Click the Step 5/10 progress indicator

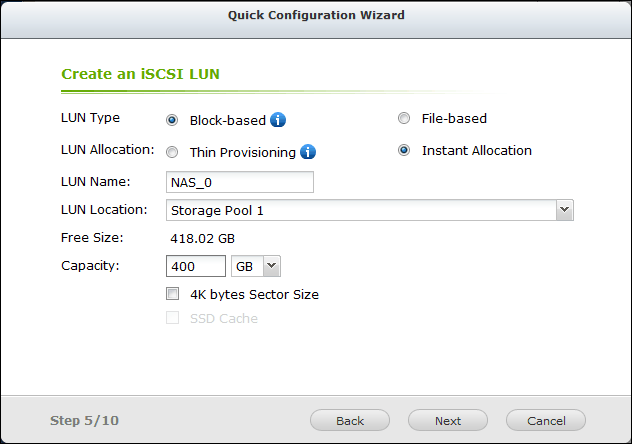point(84,421)
